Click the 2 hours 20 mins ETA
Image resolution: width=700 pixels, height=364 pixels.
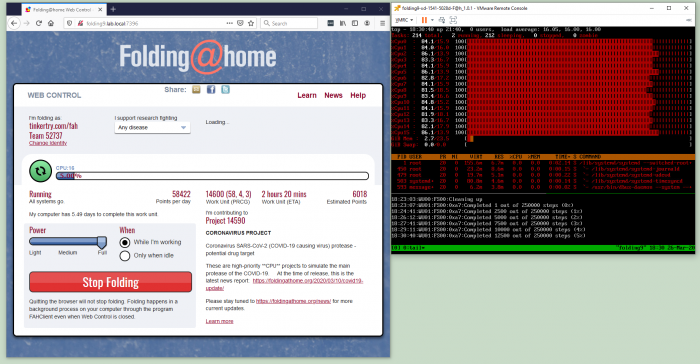point(284,194)
